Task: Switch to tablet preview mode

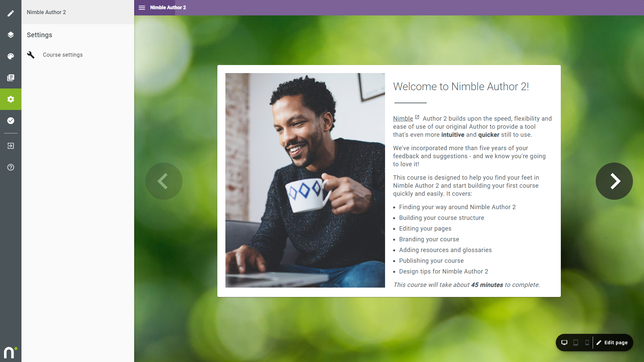Action: pos(576,343)
